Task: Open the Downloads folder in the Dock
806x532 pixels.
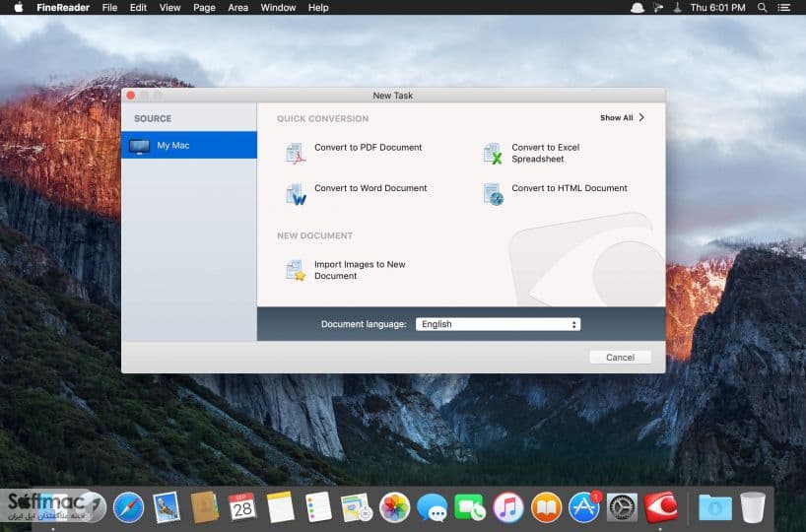Action: click(x=715, y=507)
